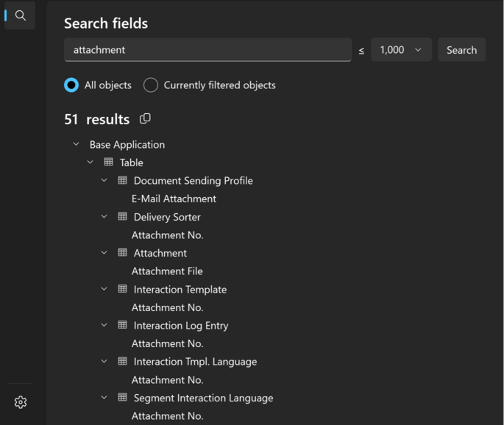This screenshot has height=425, width=504.
Task: Collapse the Interaction Log Entry chevron
Action: coord(104,325)
